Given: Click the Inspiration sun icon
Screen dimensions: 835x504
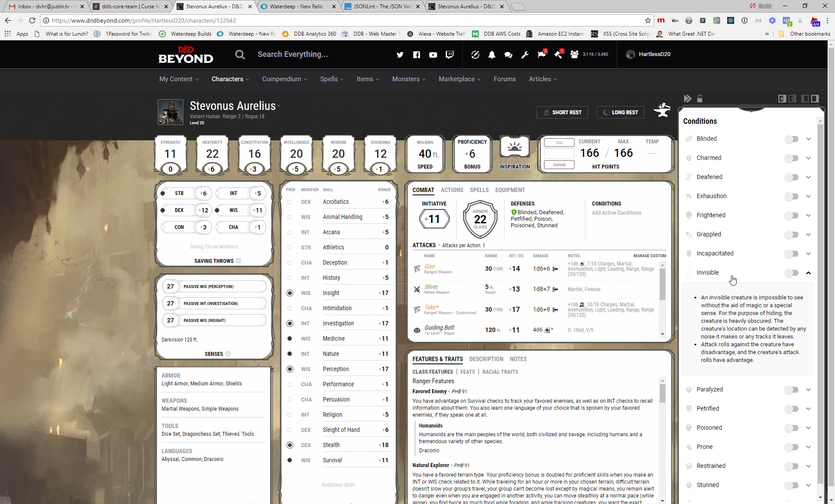Looking at the screenshot, I should [x=514, y=148].
